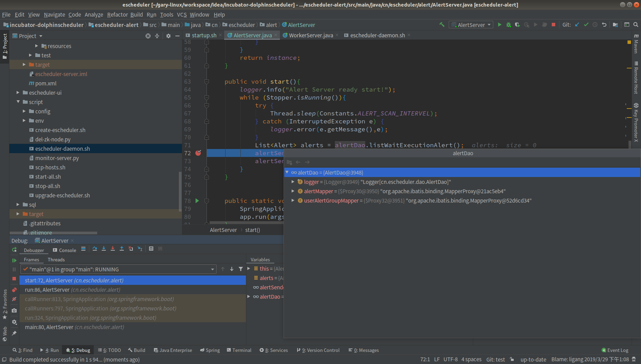Open Search Everywhere magnifier icon
This screenshot has height=364, width=641.
click(636, 25)
